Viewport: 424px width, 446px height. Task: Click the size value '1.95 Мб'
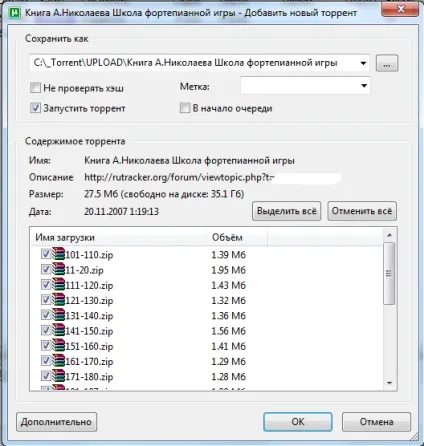click(x=229, y=270)
